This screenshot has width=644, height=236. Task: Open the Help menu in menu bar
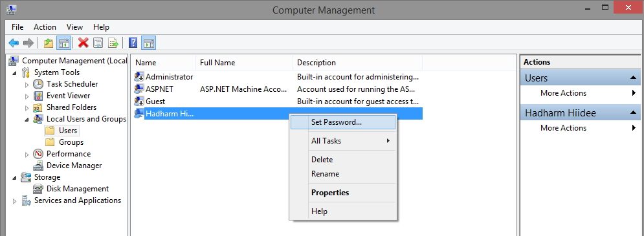(101, 27)
